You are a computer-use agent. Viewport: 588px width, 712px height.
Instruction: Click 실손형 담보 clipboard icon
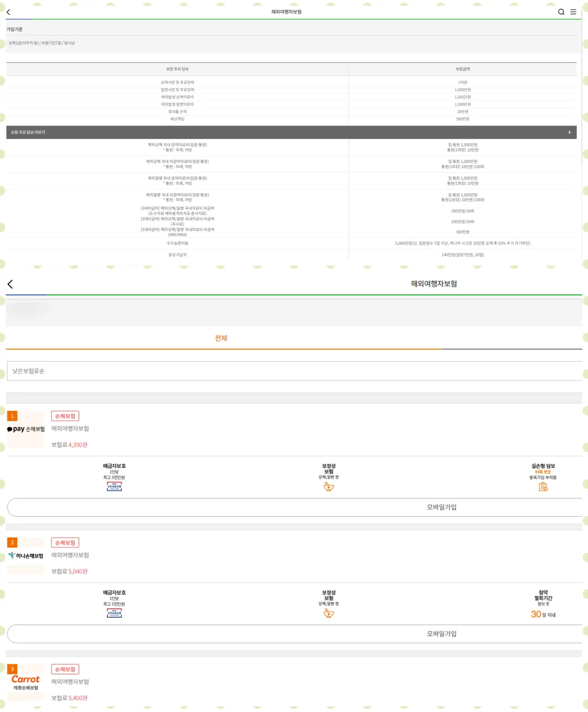[x=543, y=487]
